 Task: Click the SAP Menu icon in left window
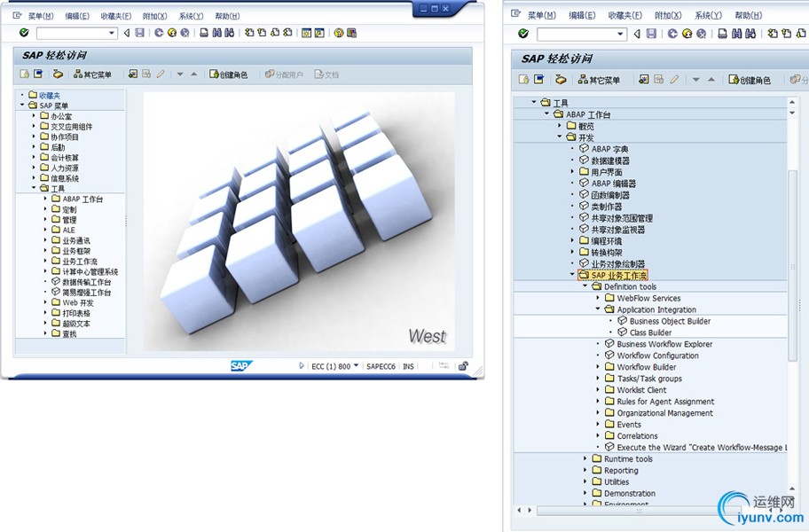click(38, 74)
